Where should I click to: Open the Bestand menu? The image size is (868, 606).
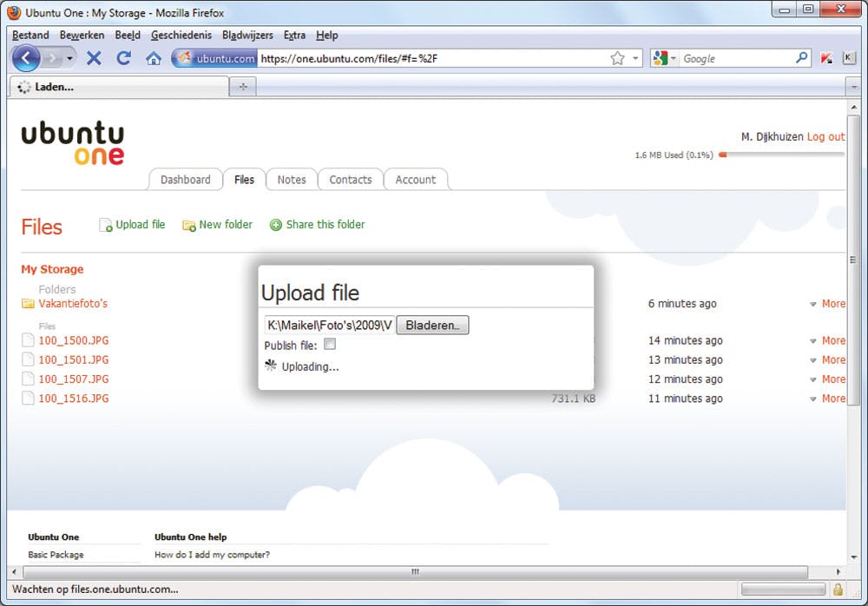click(x=30, y=35)
